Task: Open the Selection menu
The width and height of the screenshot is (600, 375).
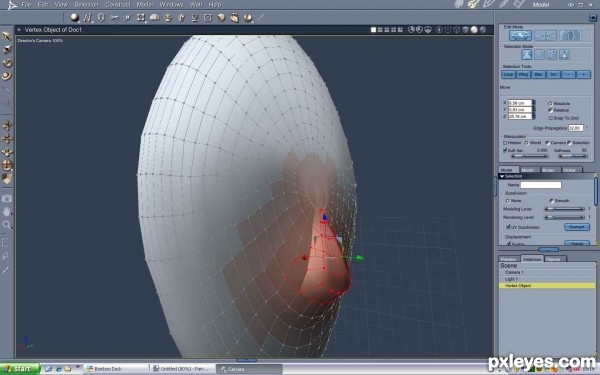Action: click(x=86, y=5)
